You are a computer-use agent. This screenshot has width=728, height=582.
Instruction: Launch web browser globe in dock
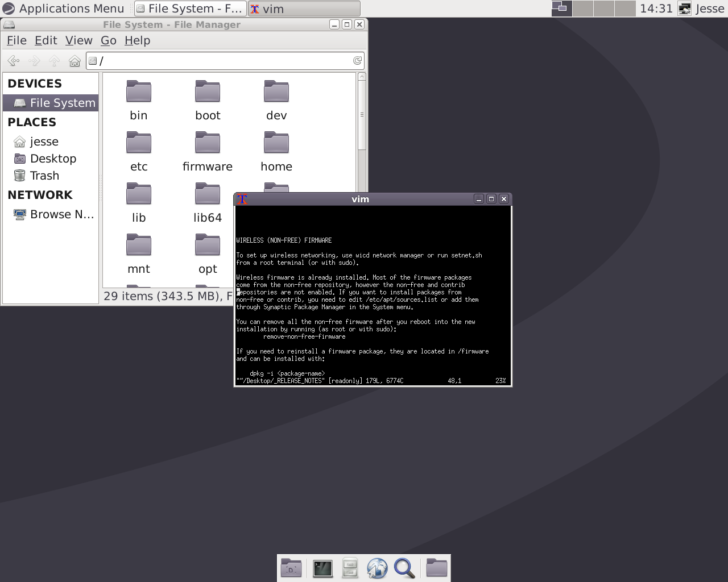click(377, 568)
